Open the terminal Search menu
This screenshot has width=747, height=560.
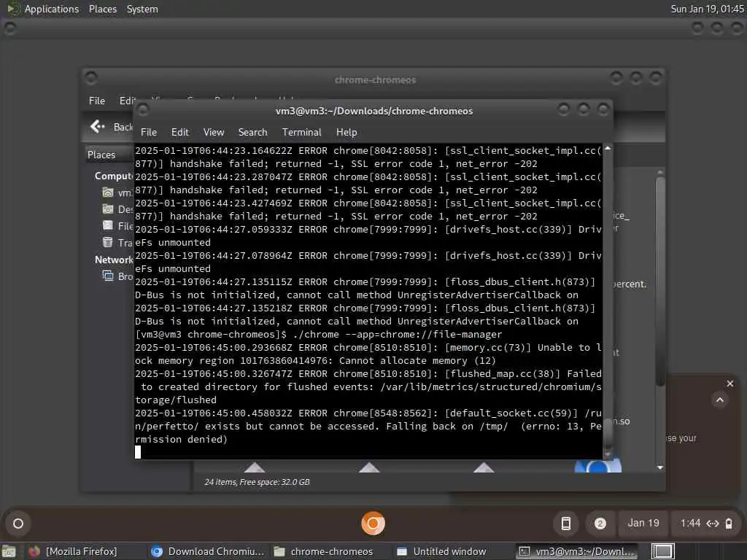click(x=252, y=133)
